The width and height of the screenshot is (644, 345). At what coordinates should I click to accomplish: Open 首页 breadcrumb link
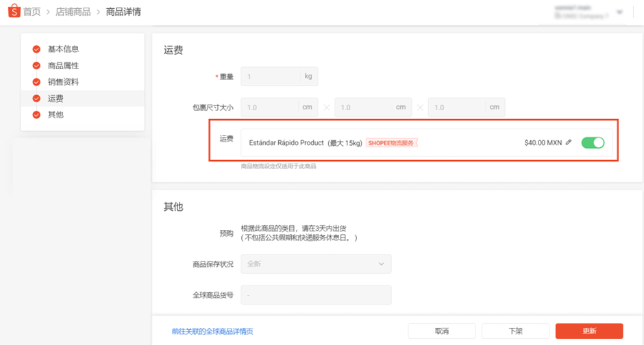(32, 12)
